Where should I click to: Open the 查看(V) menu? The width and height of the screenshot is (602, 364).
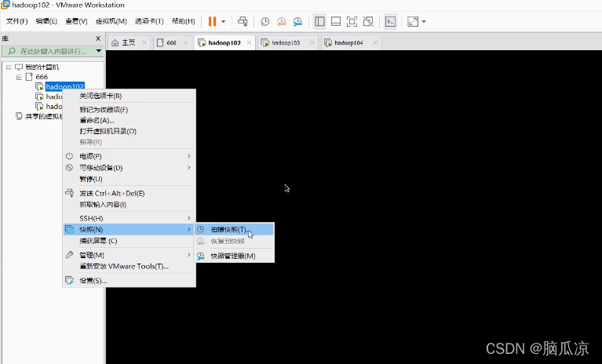(x=76, y=21)
